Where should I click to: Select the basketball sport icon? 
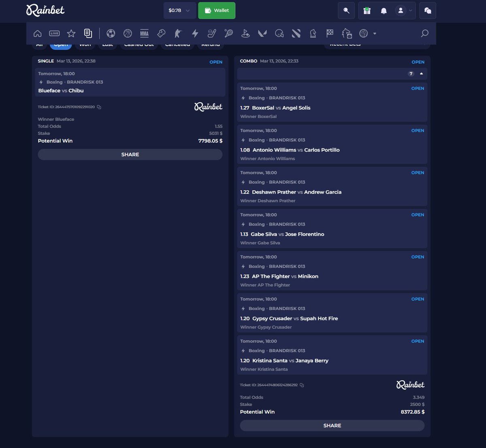coord(128,34)
